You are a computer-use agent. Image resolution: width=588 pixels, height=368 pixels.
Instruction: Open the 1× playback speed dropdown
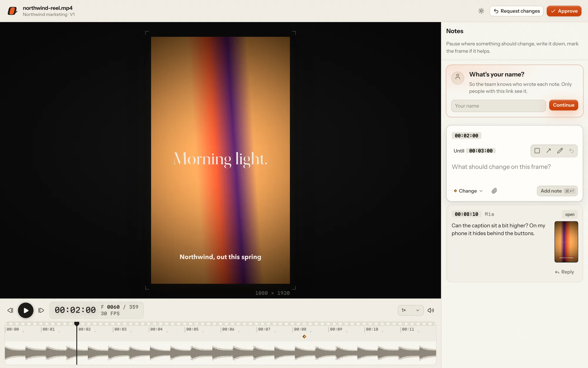coord(410,310)
